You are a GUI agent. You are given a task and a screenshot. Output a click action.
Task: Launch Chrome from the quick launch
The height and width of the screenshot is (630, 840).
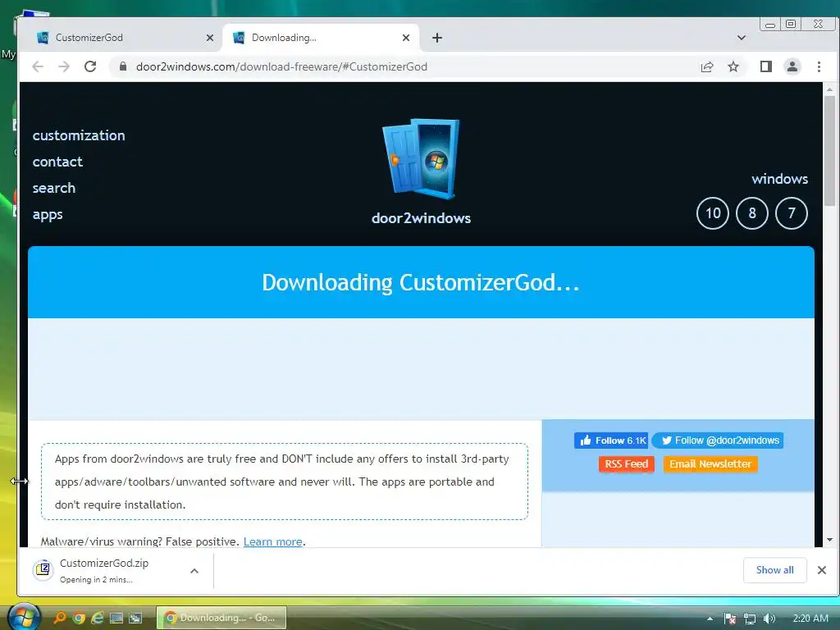[79, 618]
